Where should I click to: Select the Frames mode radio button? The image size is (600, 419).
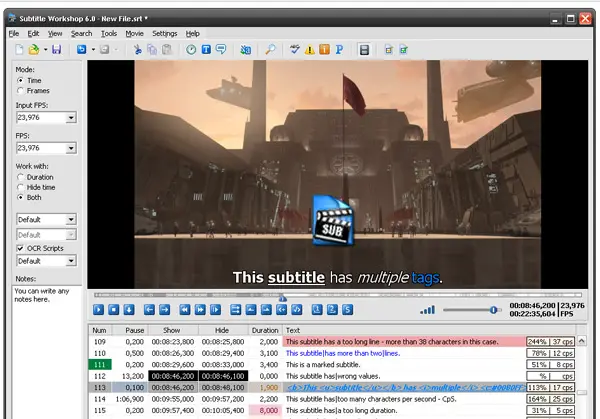tap(21, 90)
